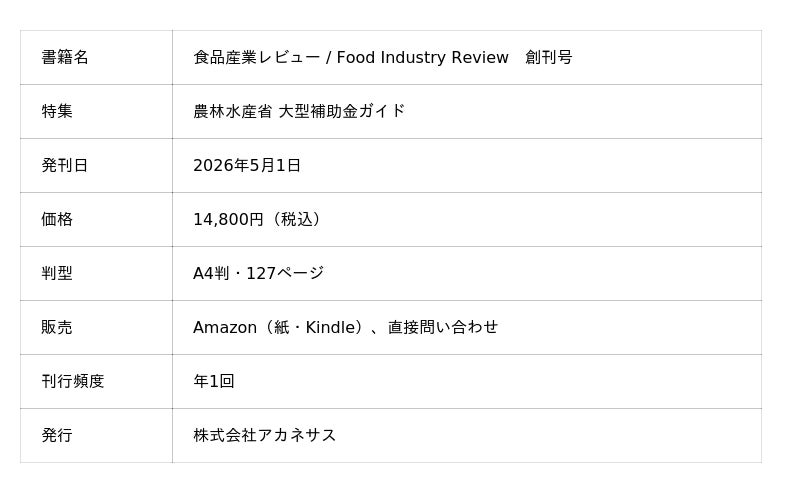Click the 発刊日 label
The image size is (800, 493).
(x=65, y=166)
